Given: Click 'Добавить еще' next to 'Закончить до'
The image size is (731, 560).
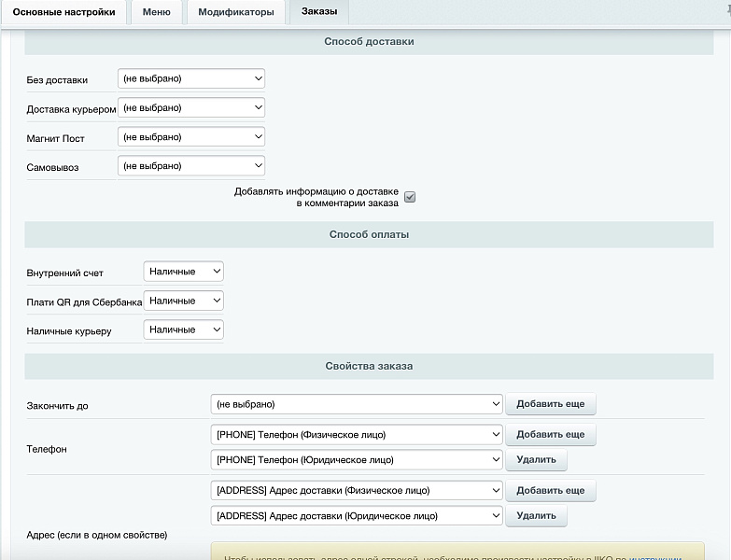Looking at the screenshot, I should pyautogui.click(x=550, y=404).
